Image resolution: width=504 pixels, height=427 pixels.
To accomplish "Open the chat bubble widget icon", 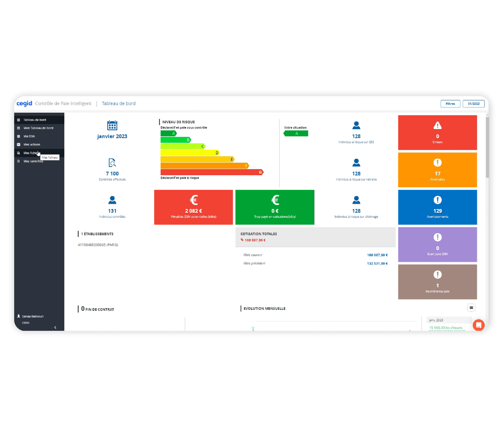I will pos(478,325).
